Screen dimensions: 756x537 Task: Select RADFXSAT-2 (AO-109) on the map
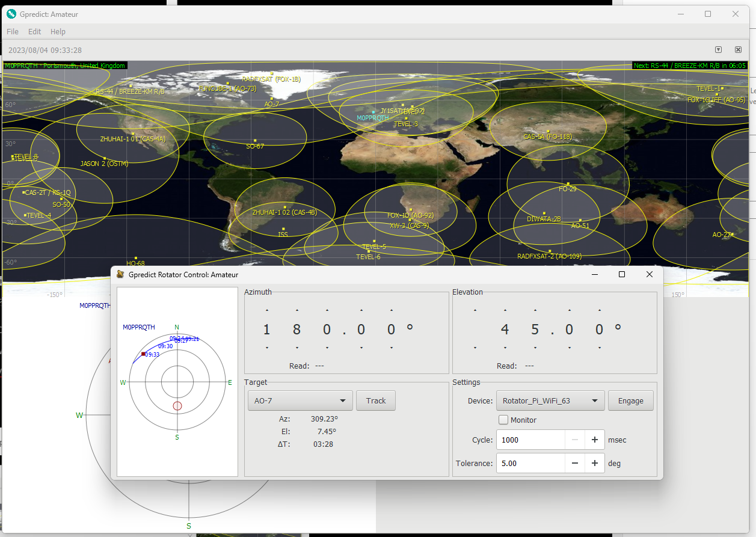click(x=550, y=254)
